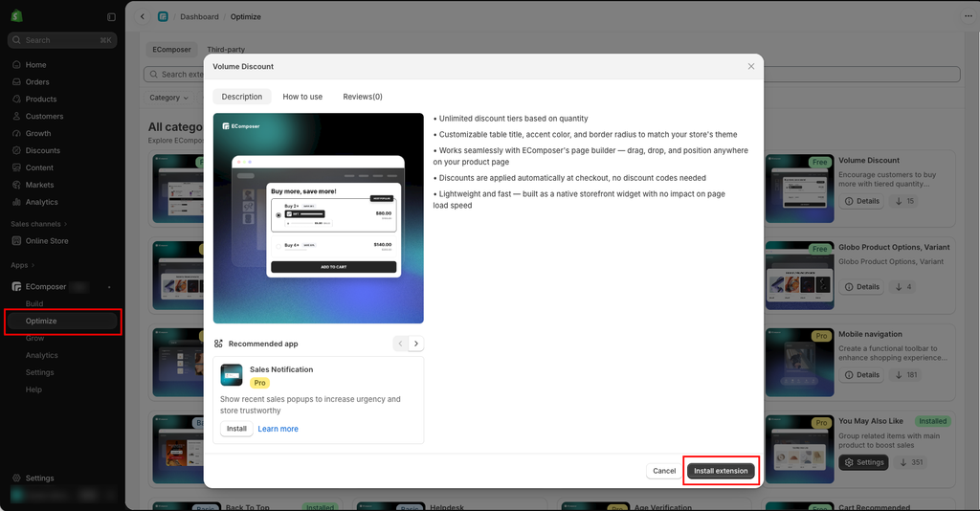Click Details on Globo Product Options card
Viewport: 980px width, 511px height.
pyautogui.click(x=861, y=287)
